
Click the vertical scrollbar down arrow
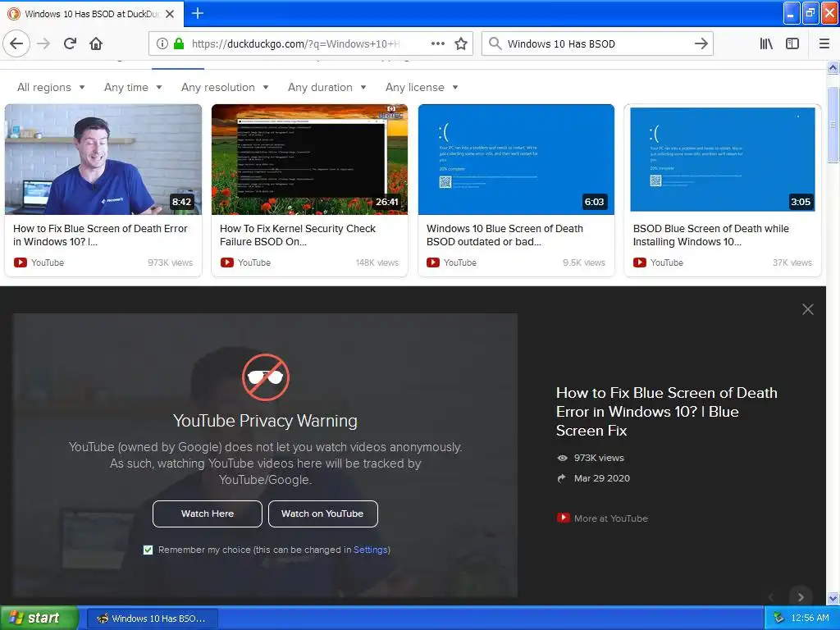[833, 598]
